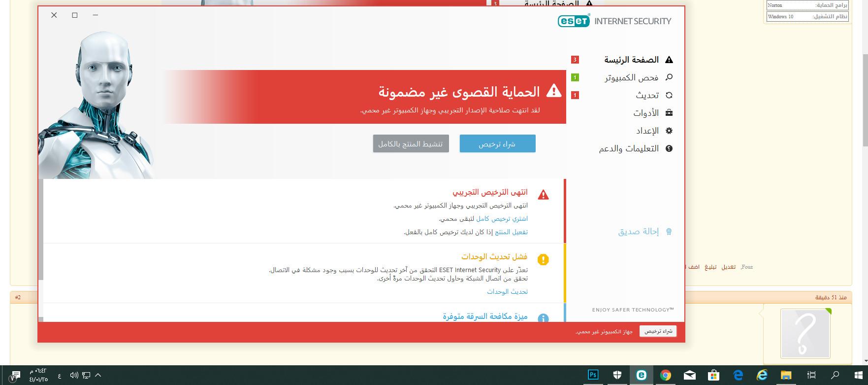
Task: Click the bottom red bar شراء ترخيص button
Action: click(x=658, y=332)
